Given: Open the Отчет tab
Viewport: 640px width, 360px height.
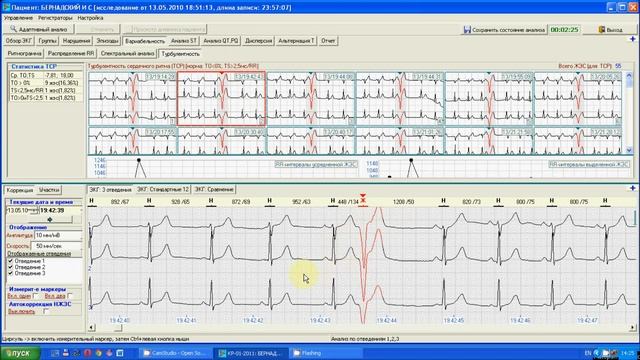Looking at the screenshot, I should 328,41.
